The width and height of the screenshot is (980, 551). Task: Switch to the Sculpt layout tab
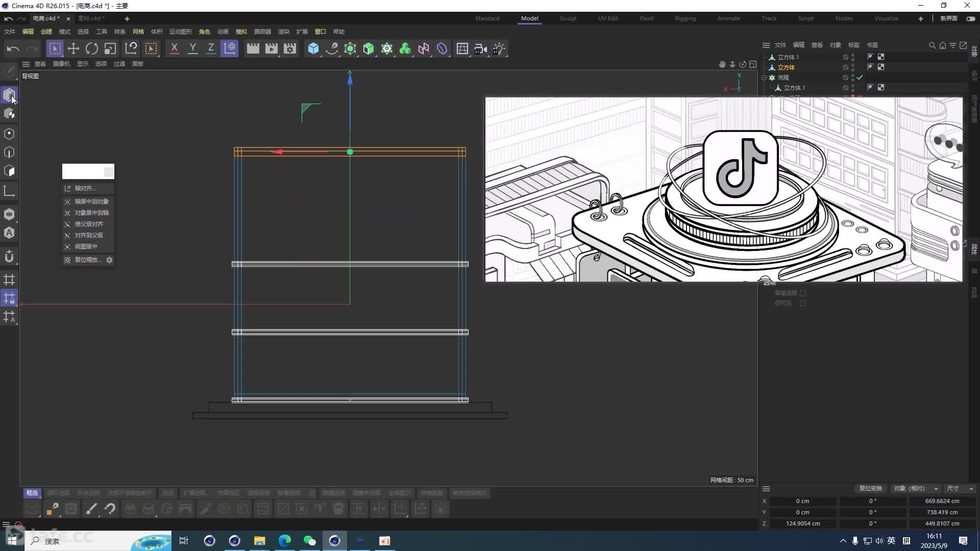click(568, 18)
